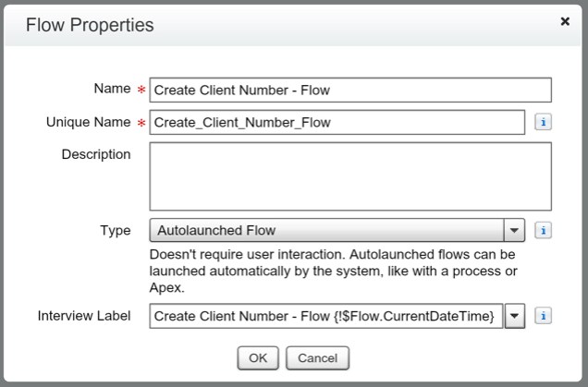
Task: Click the Autolaunched Flow type selection box
Action: (326, 230)
